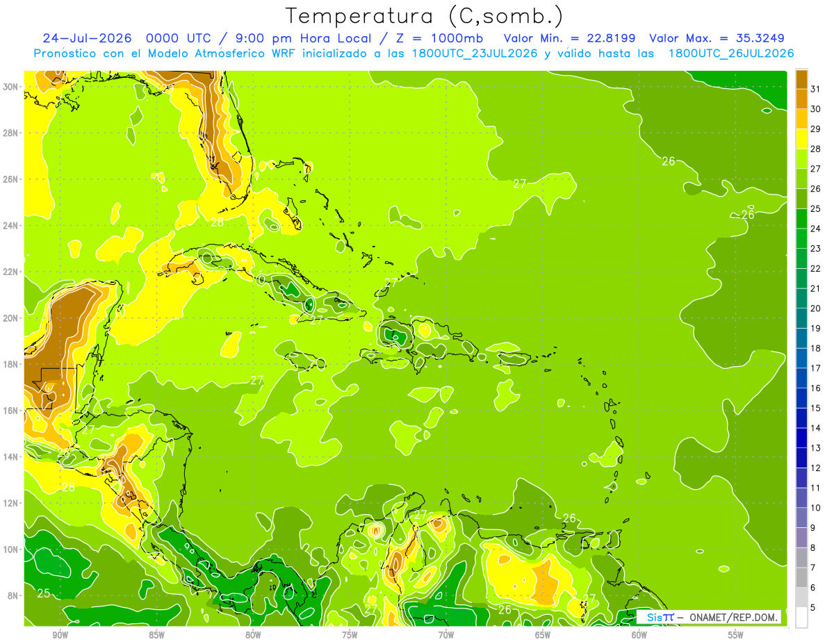The width and height of the screenshot is (834, 644).
Task: Click the 55W longitude axis label
Action: tap(735, 635)
